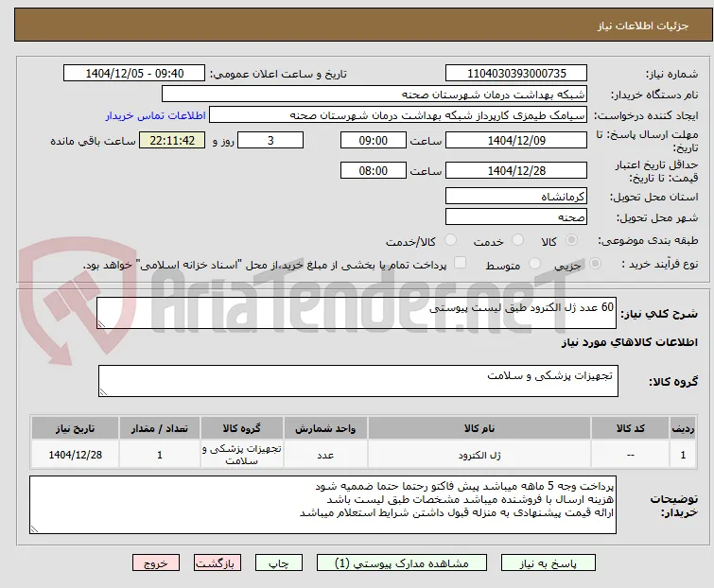The width and height of the screenshot is (714, 588).
Task: Select the کالا radio button
Action: pos(571,240)
